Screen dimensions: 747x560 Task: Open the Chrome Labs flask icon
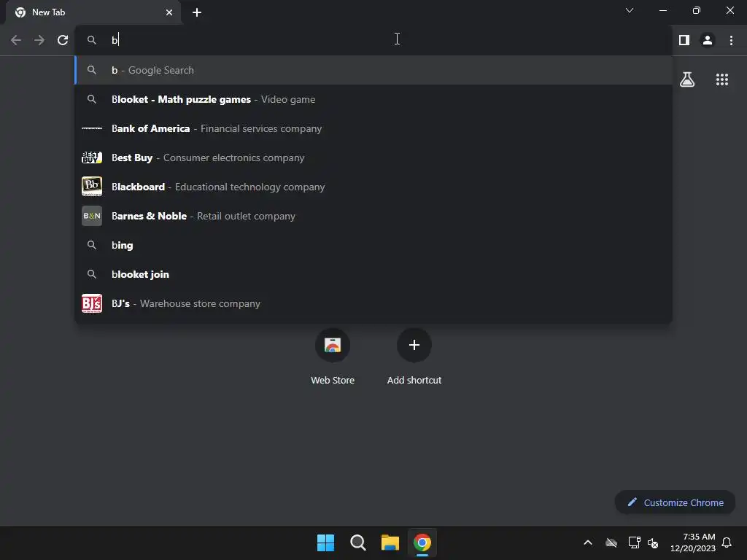687,79
